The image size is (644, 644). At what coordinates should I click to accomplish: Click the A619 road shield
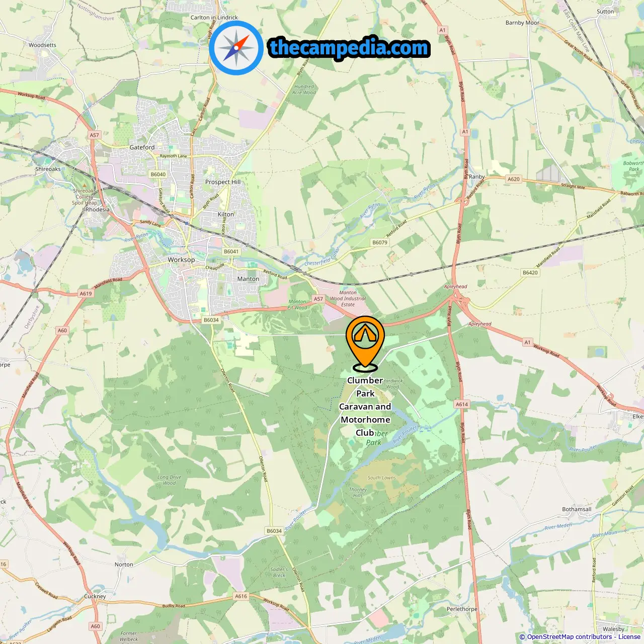86,294
